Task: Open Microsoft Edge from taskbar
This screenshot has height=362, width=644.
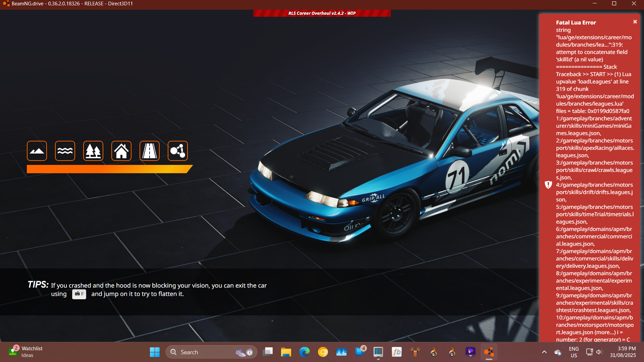Action: pos(304,352)
